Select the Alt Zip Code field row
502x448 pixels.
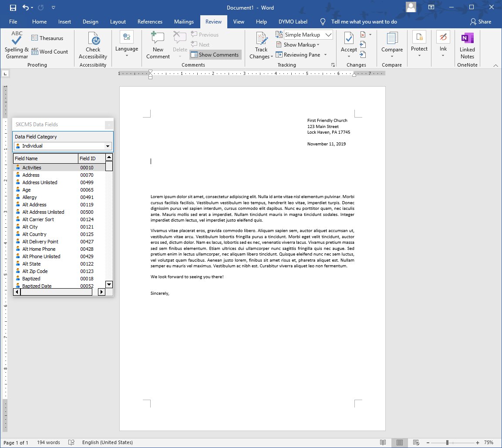pos(35,271)
